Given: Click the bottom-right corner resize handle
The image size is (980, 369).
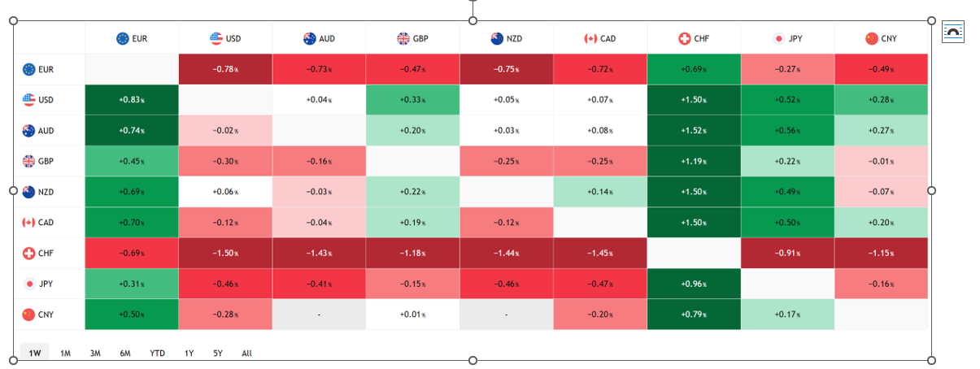Looking at the screenshot, I should (x=932, y=360).
